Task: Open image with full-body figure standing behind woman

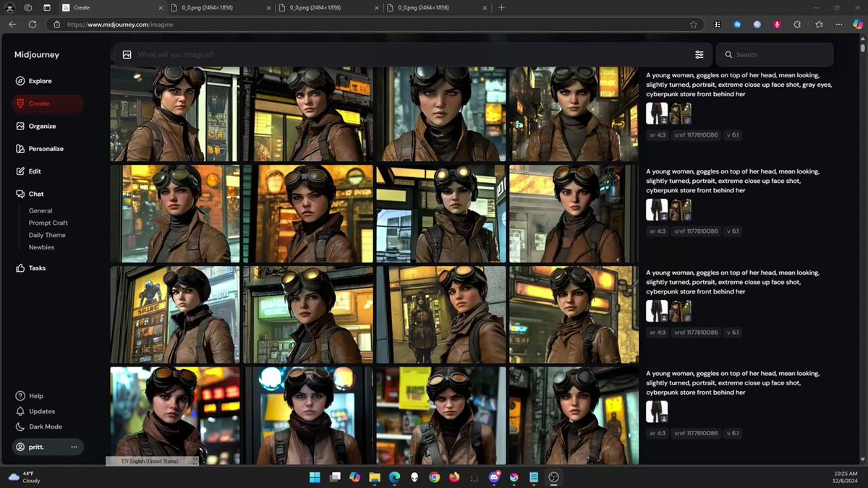Action: (441, 314)
